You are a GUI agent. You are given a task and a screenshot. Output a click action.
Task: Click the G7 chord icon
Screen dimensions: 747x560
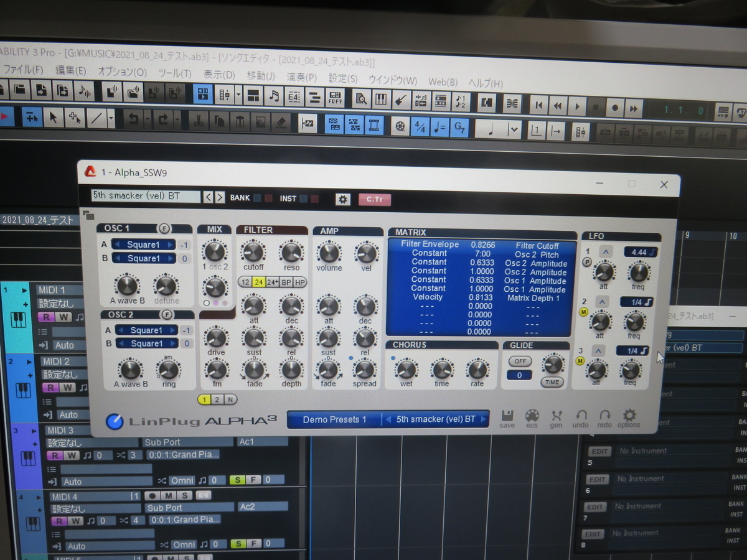459,128
